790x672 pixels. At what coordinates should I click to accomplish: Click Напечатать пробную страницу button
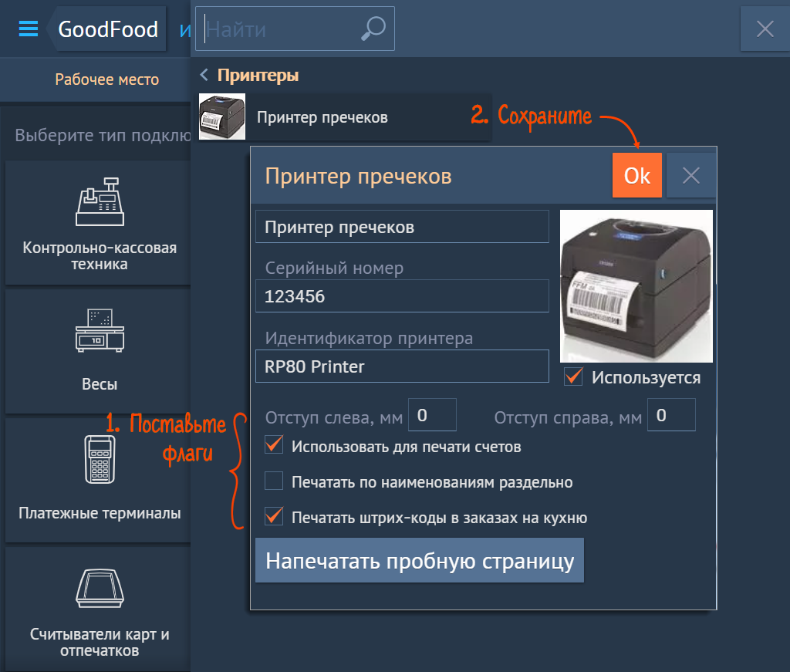[420, 561]
